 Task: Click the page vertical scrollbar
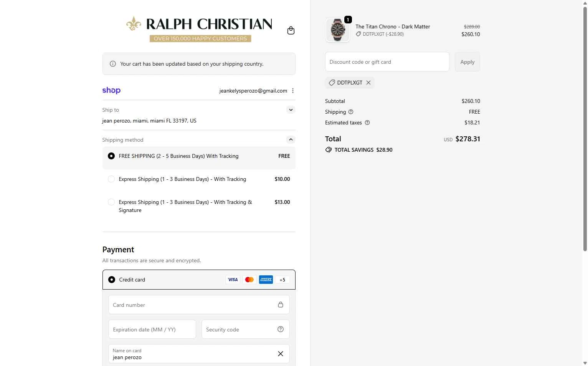[x=585, y=129]
